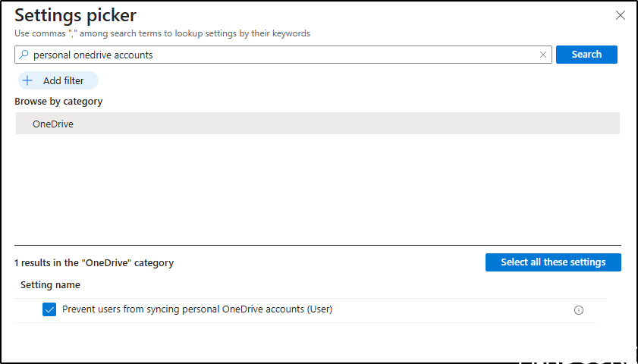Close the Settings picker panel
This screenshot has height=364, width=638.
(620, 15)
